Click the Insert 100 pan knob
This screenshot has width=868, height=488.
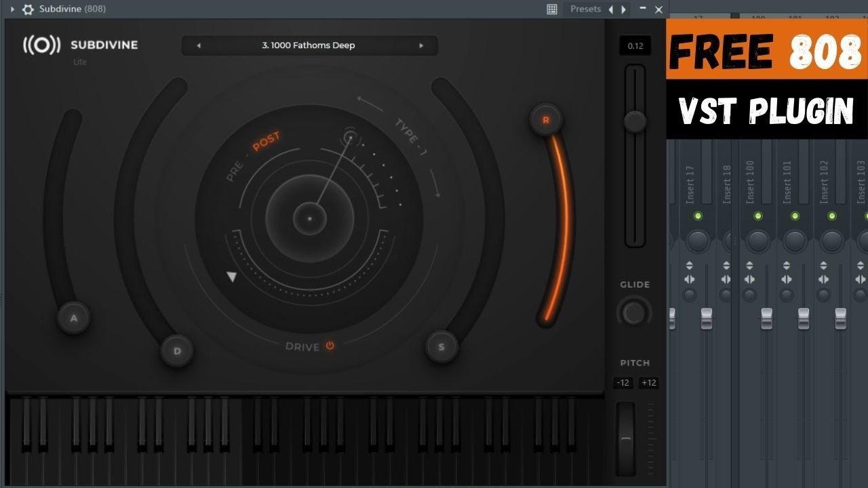757,240
